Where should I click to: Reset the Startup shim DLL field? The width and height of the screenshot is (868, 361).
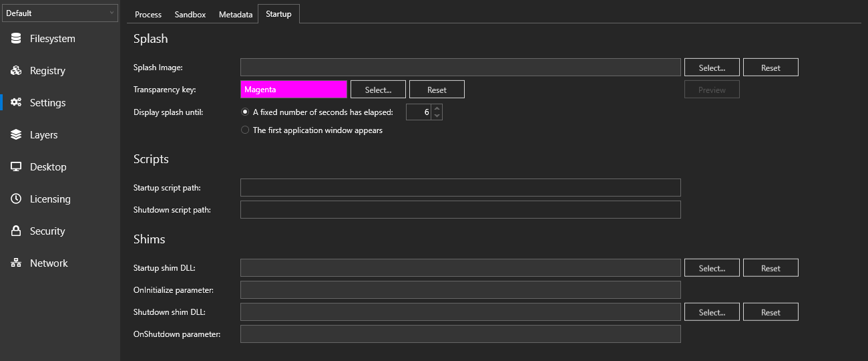click(771, 268)
